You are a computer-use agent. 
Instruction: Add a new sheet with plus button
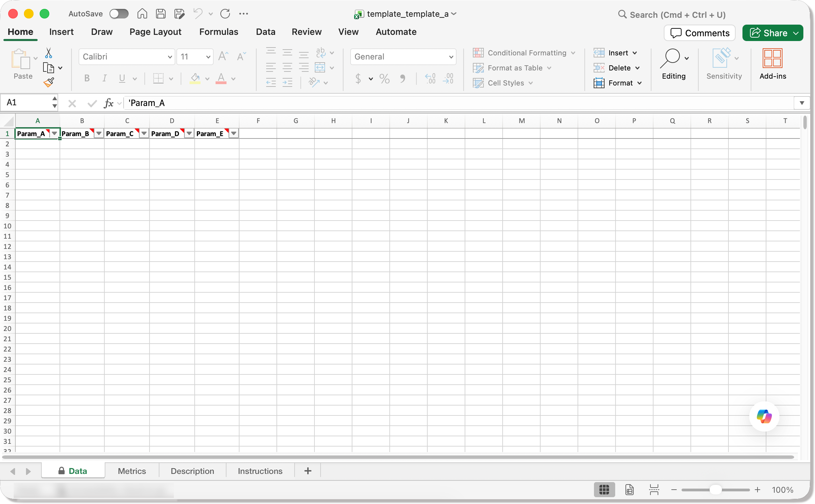(x=308, y=471)
